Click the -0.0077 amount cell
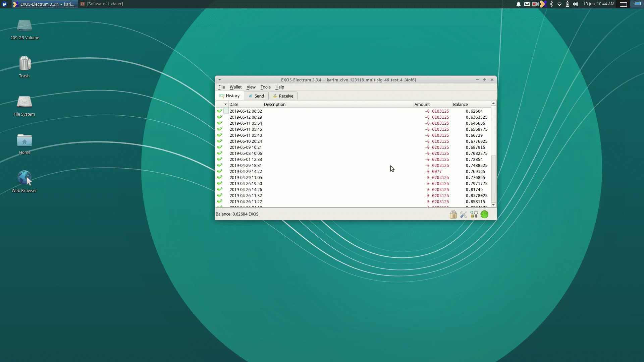Screen dimensions: 644x362 coord(433,172)
